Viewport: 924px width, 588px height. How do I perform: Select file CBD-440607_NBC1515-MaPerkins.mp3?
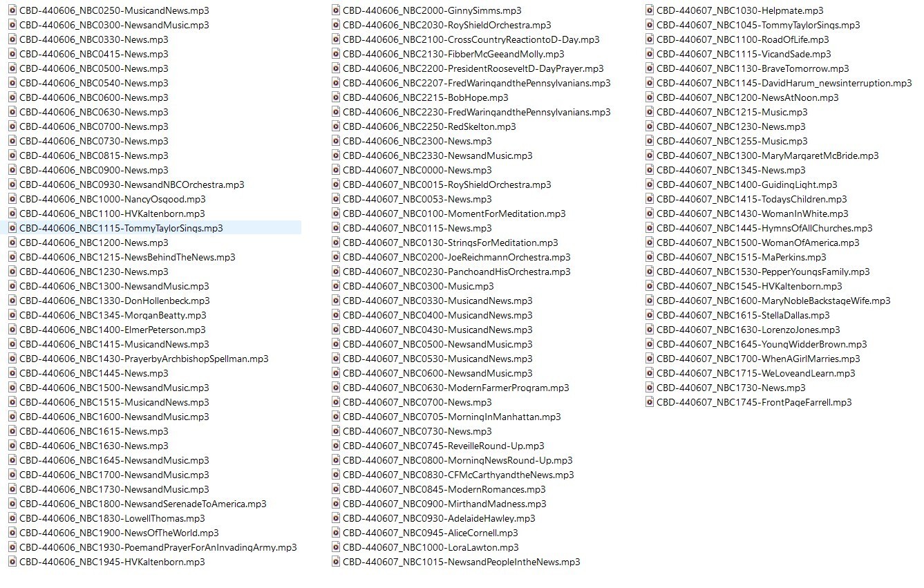(742, 257)
